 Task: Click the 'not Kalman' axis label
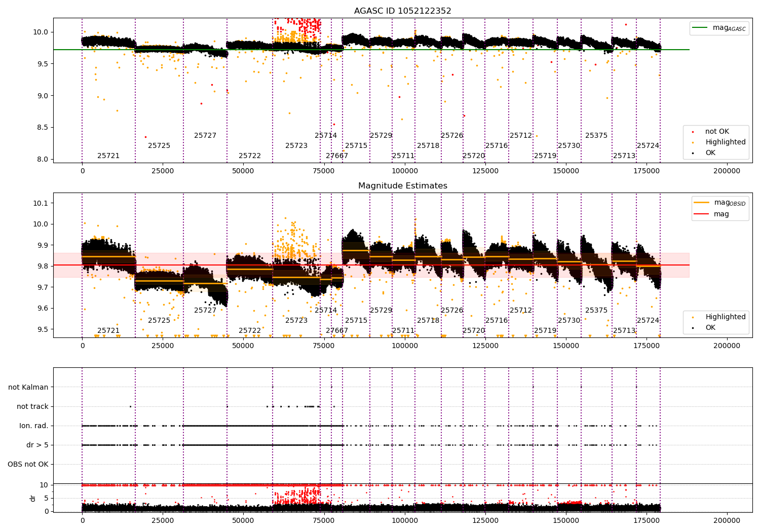28,387
